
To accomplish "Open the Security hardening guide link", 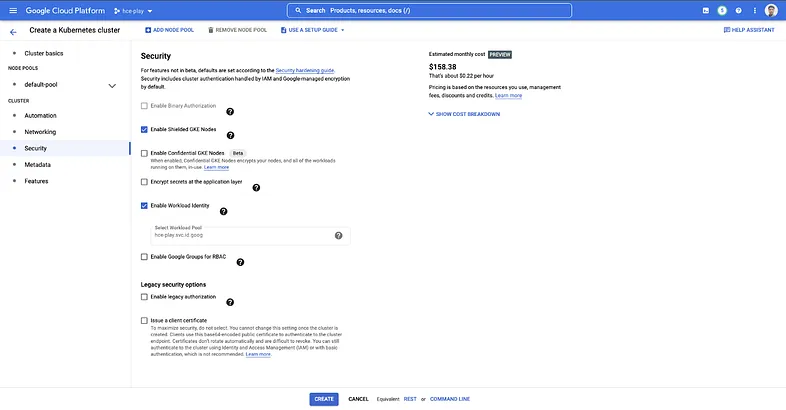I will (x=305, y=71).
